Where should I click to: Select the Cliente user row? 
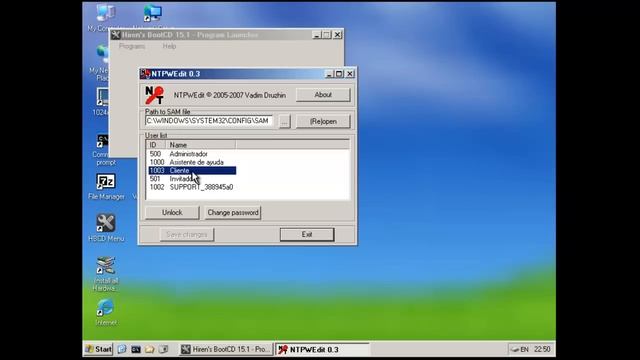192,170
